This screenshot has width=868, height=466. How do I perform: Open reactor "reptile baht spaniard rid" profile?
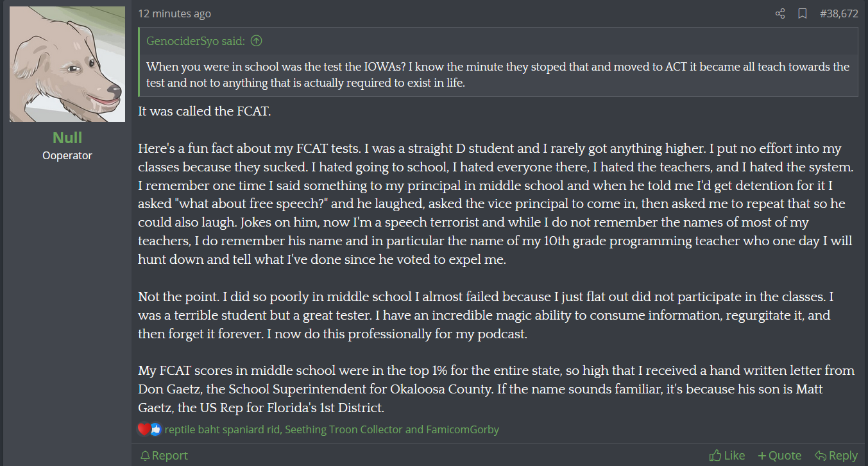click(223, 429)
